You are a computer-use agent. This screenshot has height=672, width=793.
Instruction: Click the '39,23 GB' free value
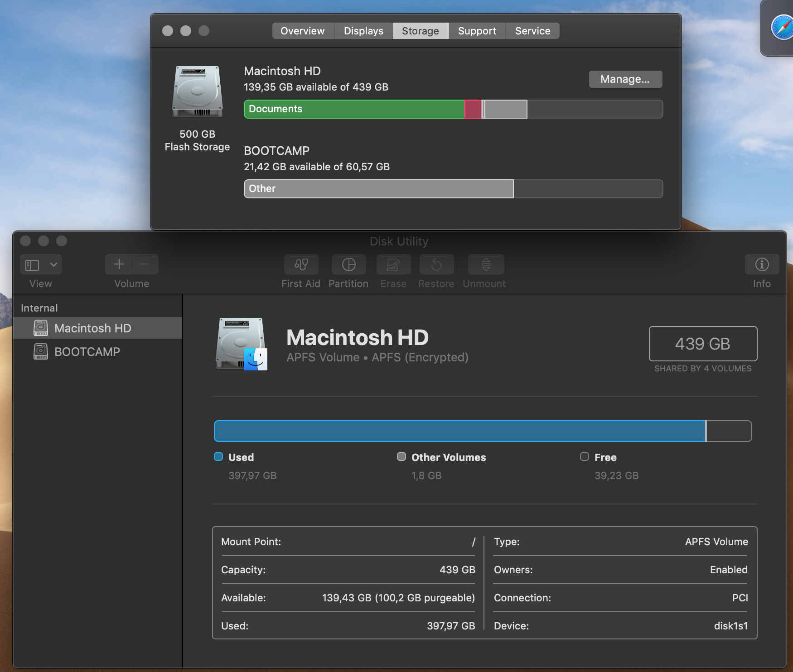(x=616, y=475)
